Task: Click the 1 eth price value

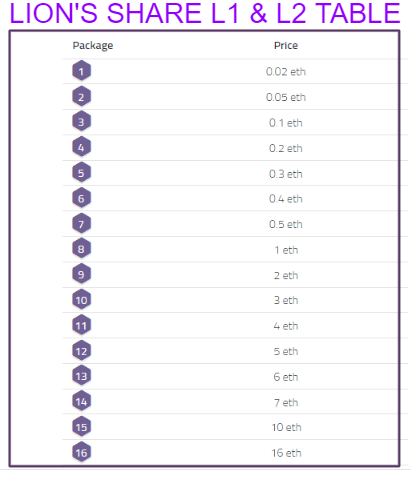Action: pyautogui.click(x=286, y=250)
